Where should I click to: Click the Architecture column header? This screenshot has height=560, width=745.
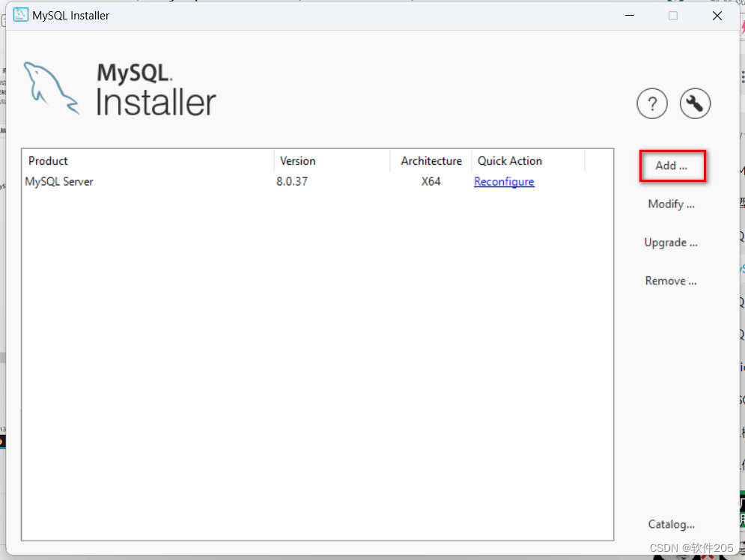(431, 161)
